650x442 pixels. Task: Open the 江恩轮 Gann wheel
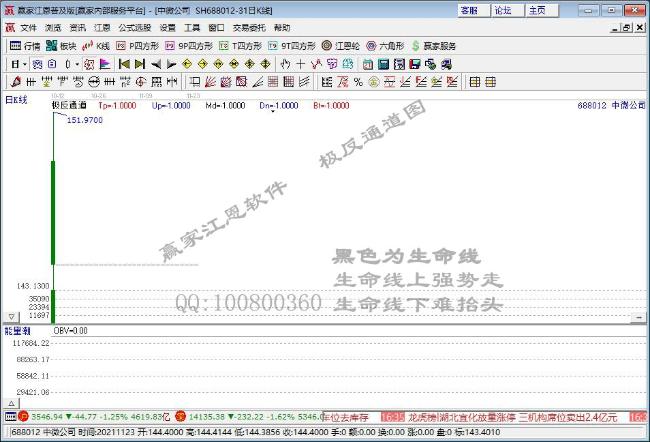pos(341,46)
